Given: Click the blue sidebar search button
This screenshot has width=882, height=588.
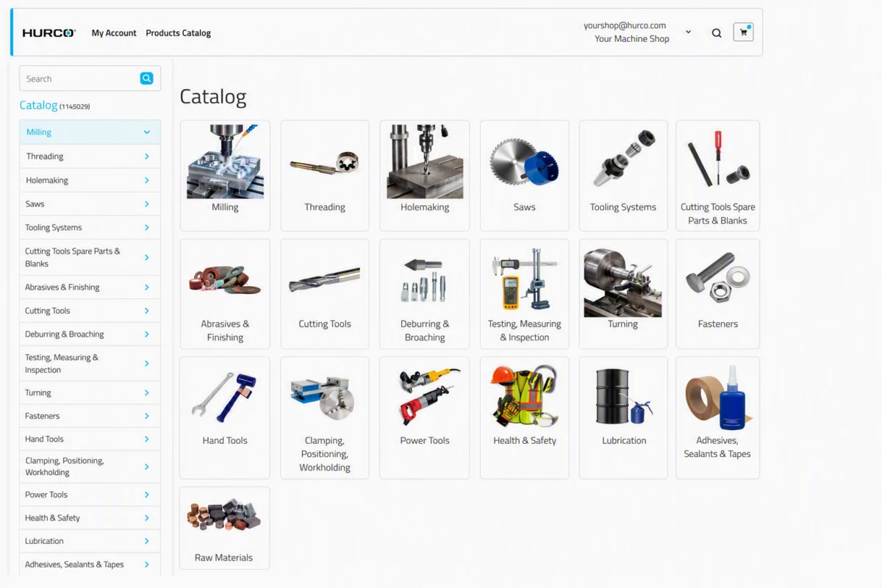Looking at the screenshot, I should pos(146,79).
